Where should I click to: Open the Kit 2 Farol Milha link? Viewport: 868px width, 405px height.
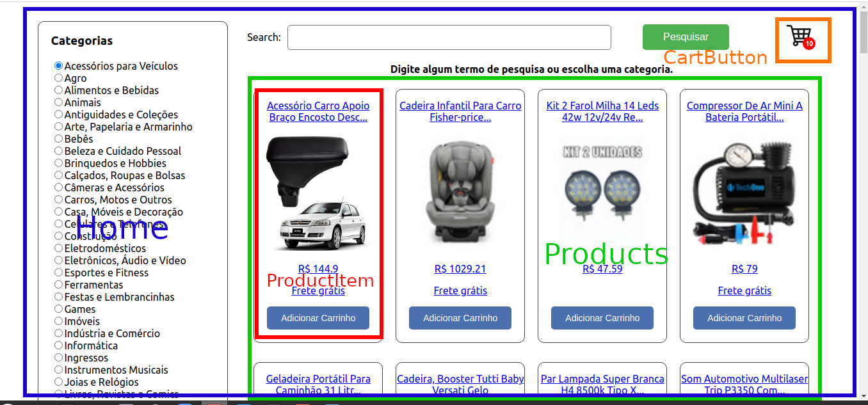point(602,111)
